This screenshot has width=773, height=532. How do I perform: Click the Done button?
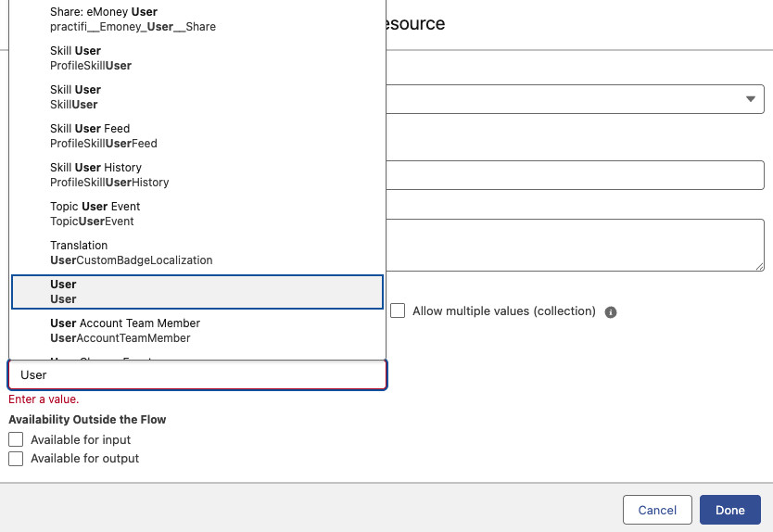[x=729, y=510]
